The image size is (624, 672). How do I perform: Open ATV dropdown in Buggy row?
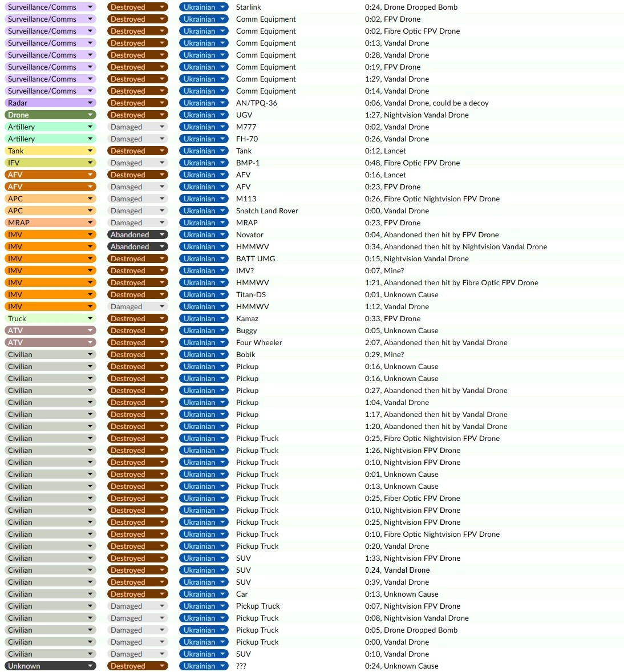point(50,331)
